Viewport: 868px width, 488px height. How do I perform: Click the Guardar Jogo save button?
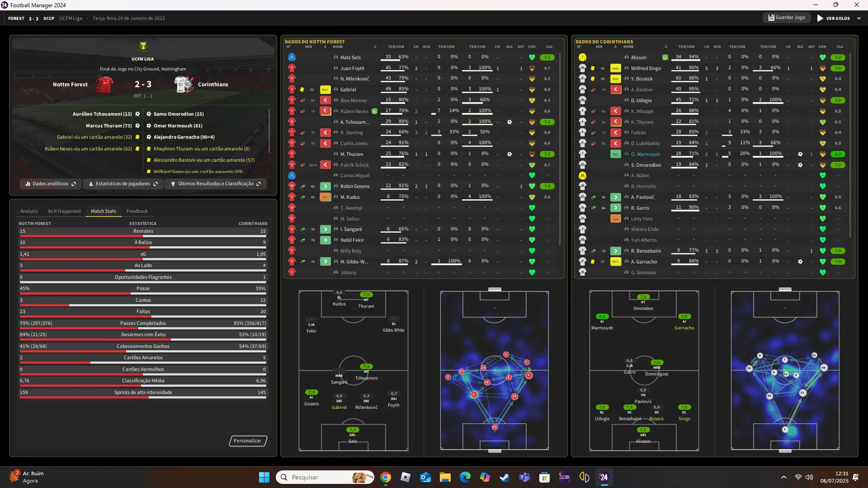tap(787, 18)
